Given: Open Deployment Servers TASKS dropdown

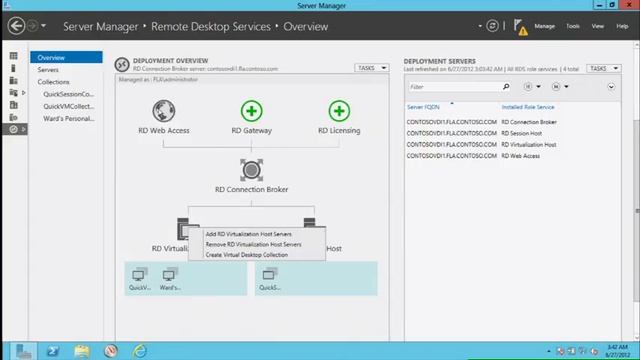Looking at the screenshot, I should [604, 69].
